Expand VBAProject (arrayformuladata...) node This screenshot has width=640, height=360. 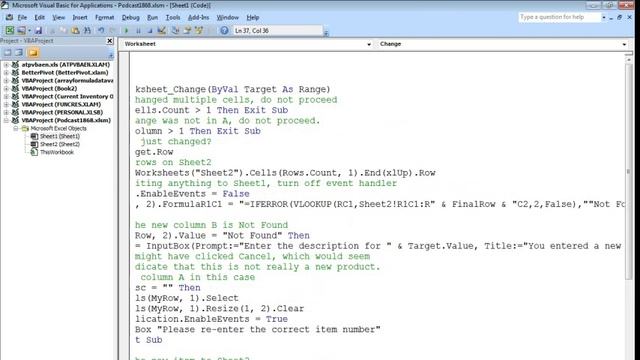click(x=6, y=80)
